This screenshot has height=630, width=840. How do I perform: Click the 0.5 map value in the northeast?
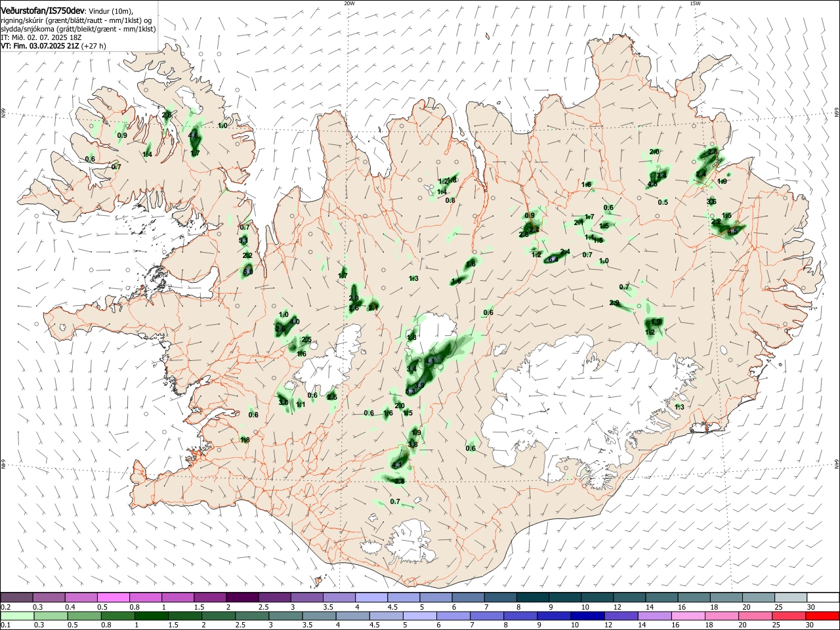coord(663,202)
